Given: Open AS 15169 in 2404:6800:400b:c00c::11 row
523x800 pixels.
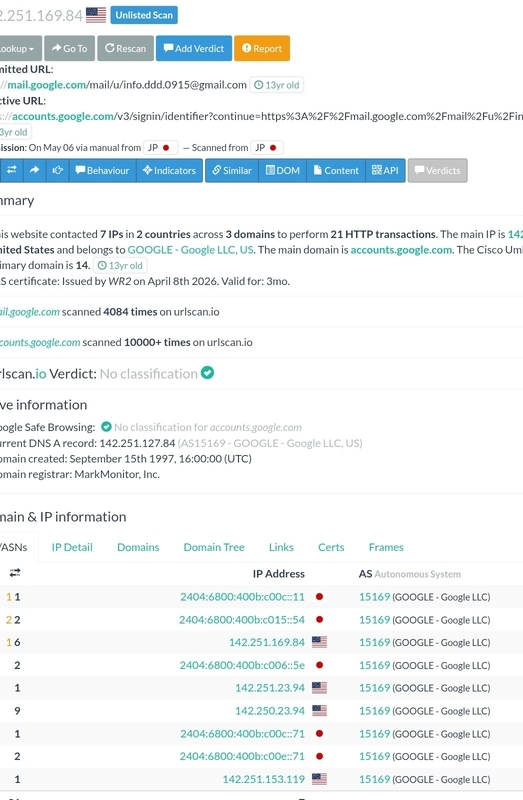Looking at the screenshot, I should (x=375, y=597).
